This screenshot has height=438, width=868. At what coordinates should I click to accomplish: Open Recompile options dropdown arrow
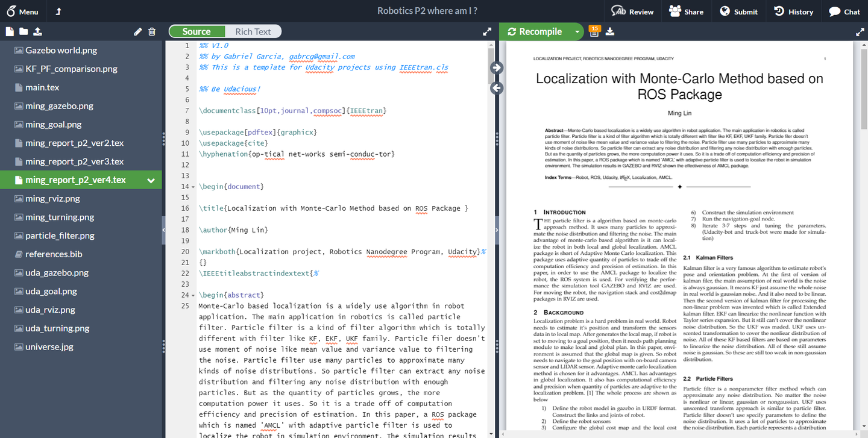tap(577, 32)
